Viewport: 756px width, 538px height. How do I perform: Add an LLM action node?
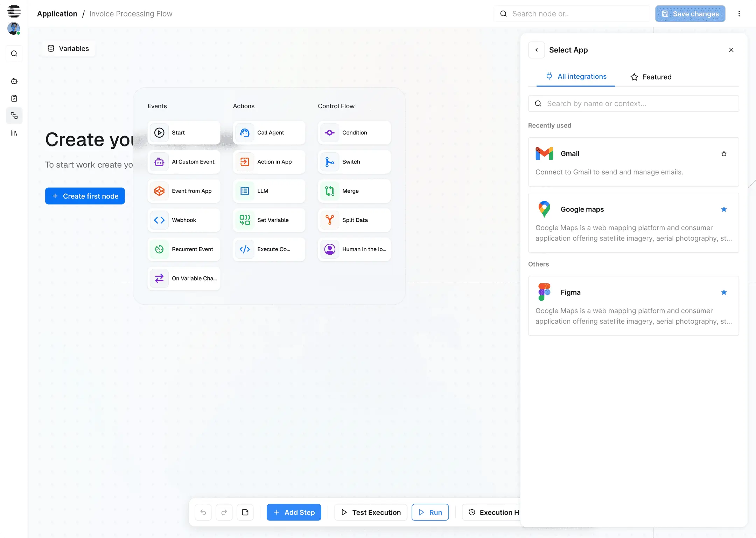pos(269,191)
